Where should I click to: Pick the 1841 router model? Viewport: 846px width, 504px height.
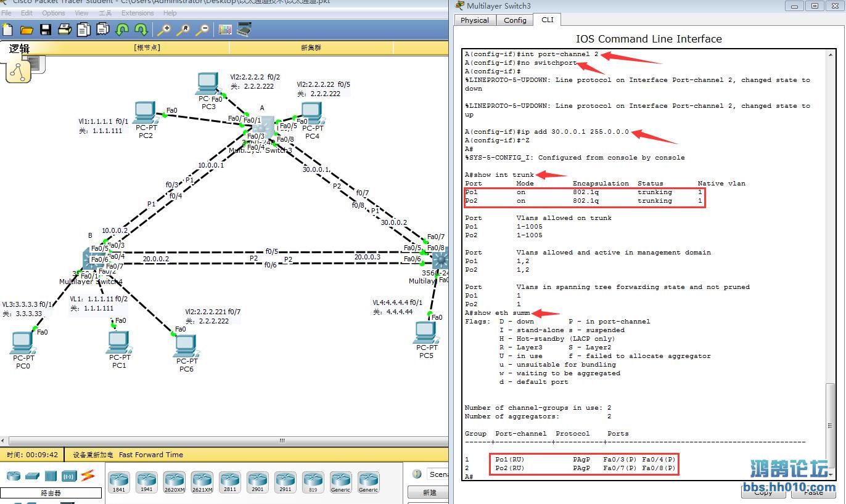tap(118, 482)
